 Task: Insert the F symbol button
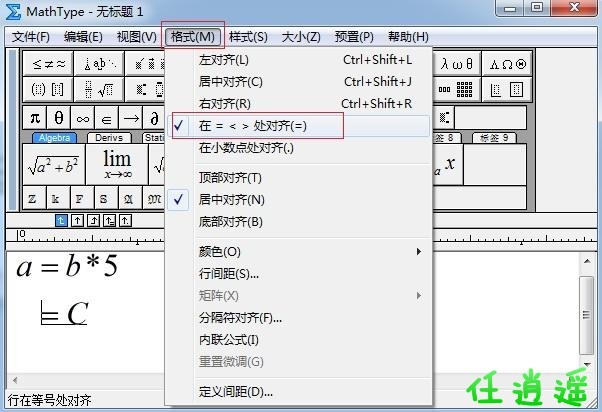[x=83, y=199]
